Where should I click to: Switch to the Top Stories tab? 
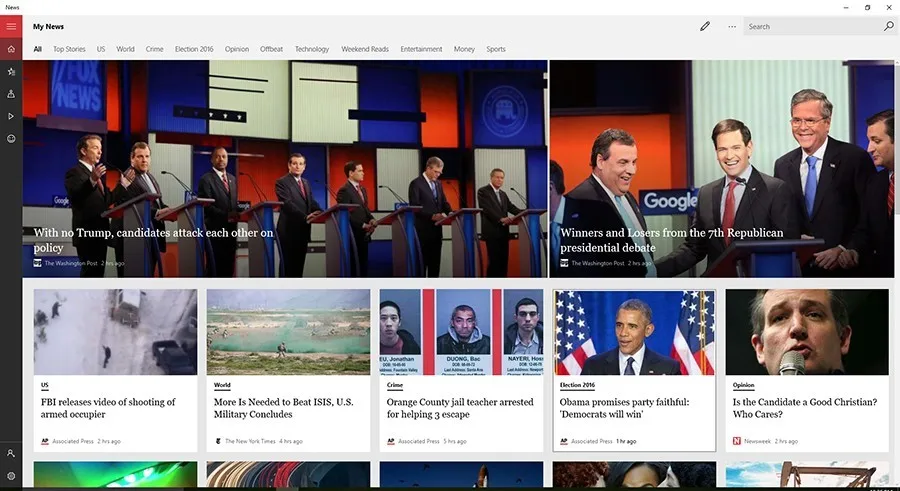tap(69, 49)
